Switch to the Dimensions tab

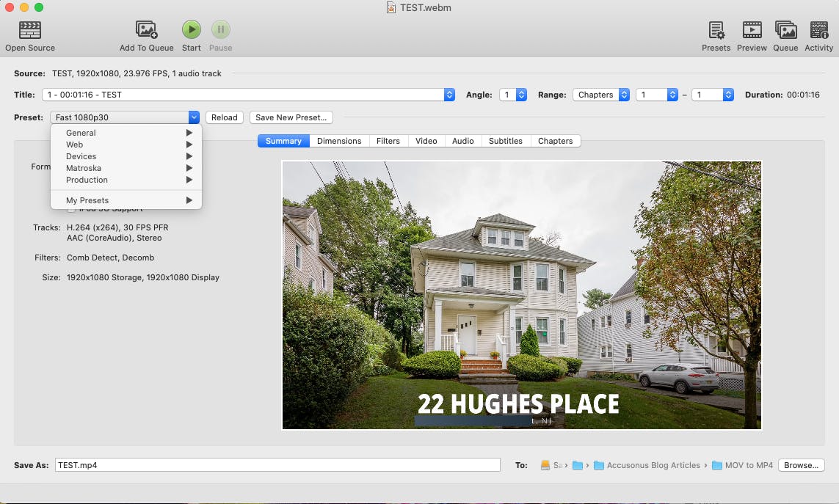pyautogui.click(x=339, y=141)
